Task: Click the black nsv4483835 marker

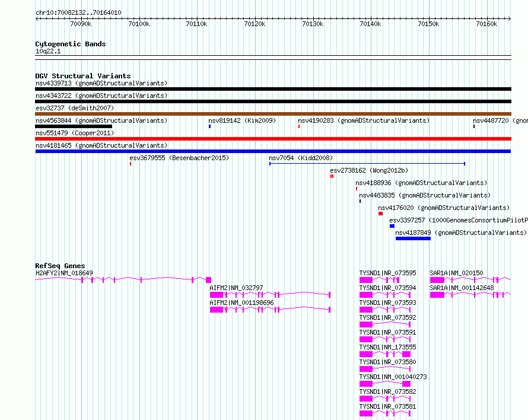Action: (360, 202)
